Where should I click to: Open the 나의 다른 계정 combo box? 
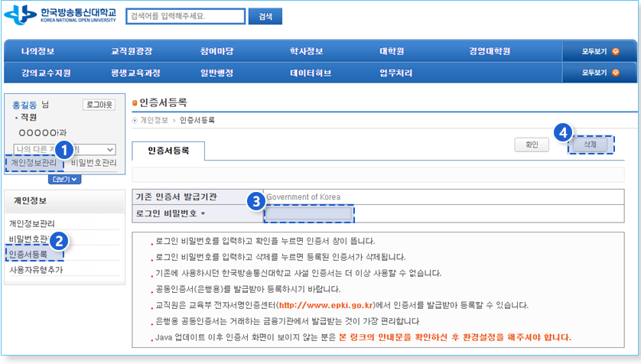[x=64, y=150]
